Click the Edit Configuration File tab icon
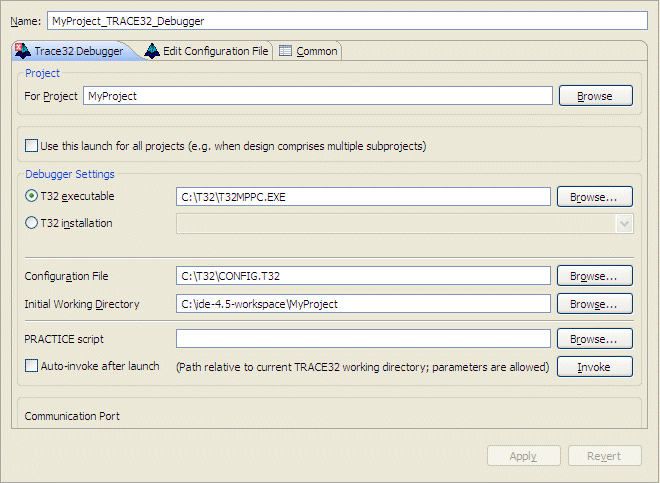660x483 pixels. pos(152,51)
